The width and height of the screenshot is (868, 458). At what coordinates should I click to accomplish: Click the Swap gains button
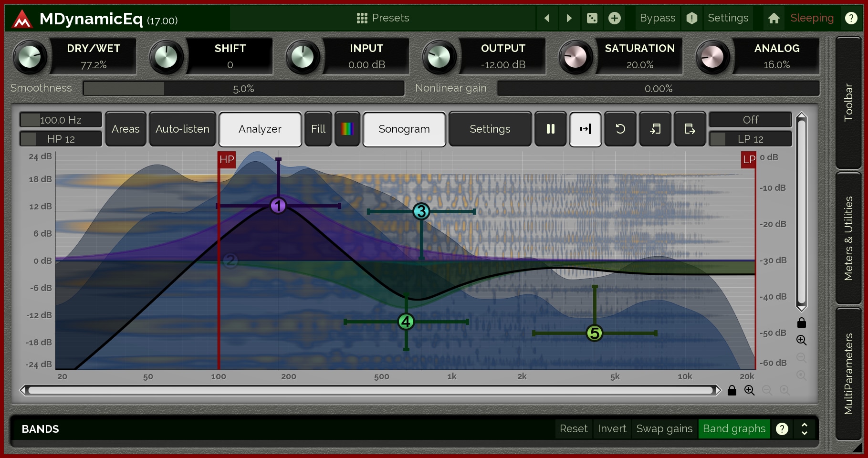point(664,429)
